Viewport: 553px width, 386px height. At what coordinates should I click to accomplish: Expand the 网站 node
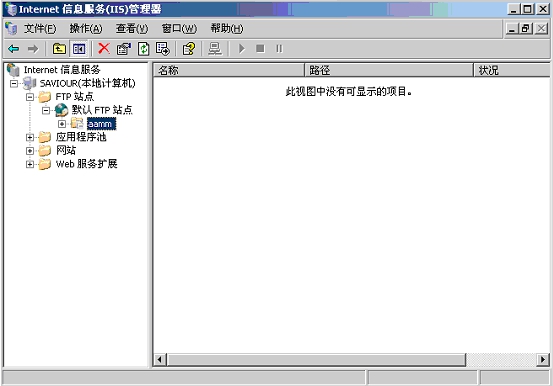click(30, 151)
